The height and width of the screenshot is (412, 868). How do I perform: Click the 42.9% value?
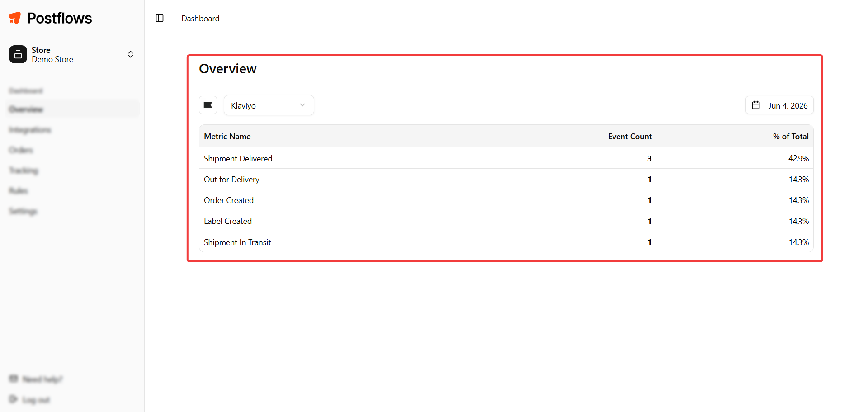(798, 158)
